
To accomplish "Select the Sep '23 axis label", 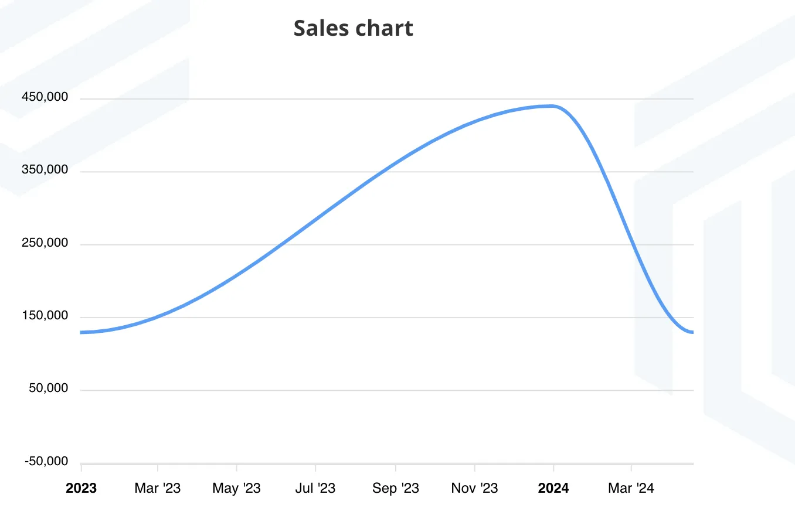I will tap(396, 488).
